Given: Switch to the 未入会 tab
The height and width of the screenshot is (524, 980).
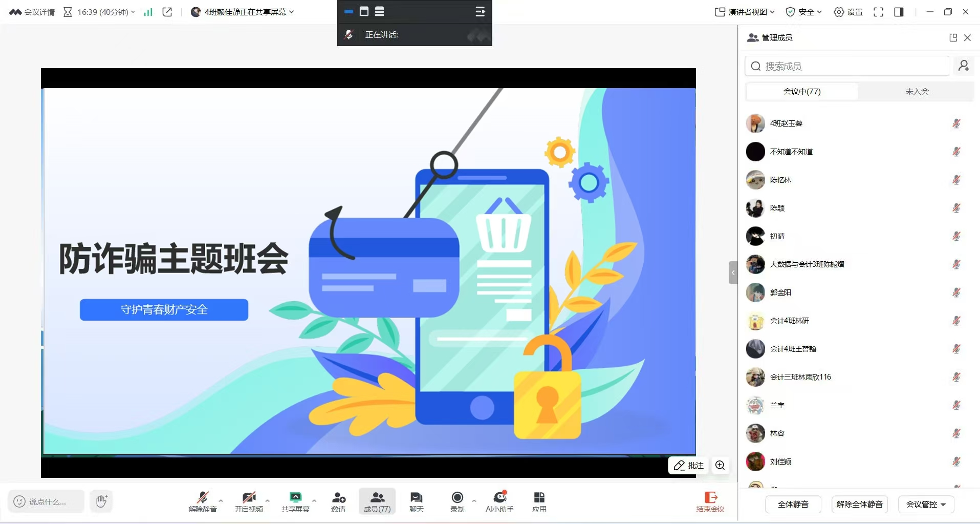Looking at the screenshot, I should pyautogui.click(x=916, y=91).
